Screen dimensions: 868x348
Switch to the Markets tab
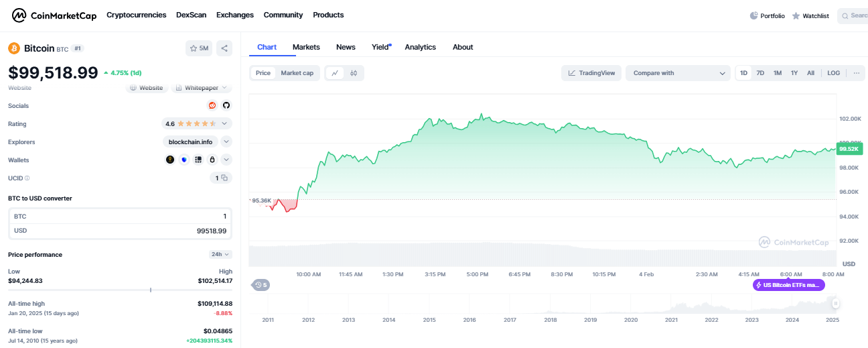306,47
